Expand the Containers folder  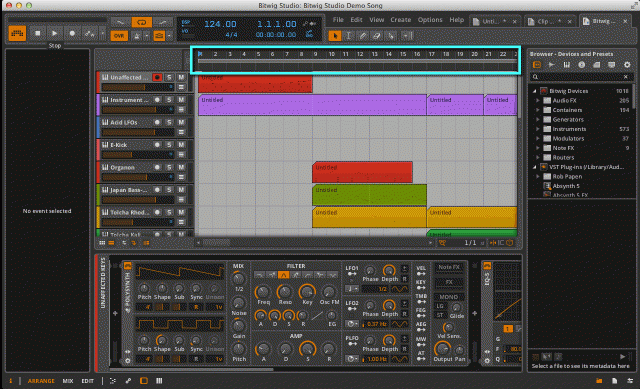click(x=538, y=110)
